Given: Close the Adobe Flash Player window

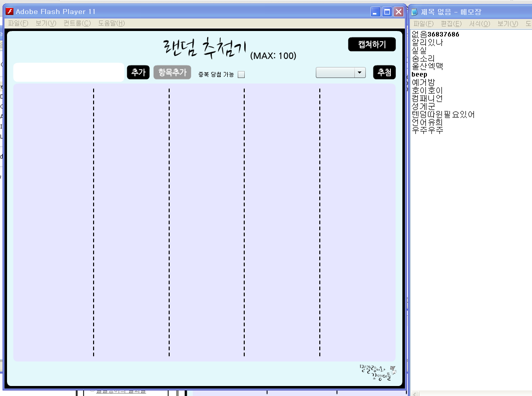Looking at the screenshot, I should click(398, 12).
